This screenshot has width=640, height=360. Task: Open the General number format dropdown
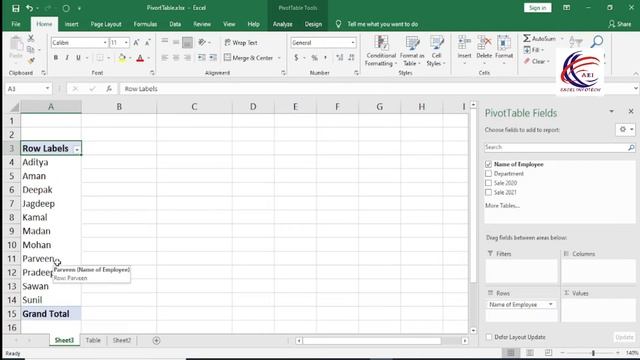pyautogui.click(x=353, y=42)
